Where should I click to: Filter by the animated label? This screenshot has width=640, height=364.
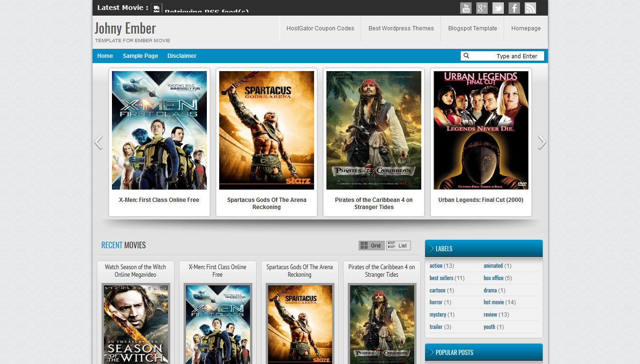click(493, 266)
